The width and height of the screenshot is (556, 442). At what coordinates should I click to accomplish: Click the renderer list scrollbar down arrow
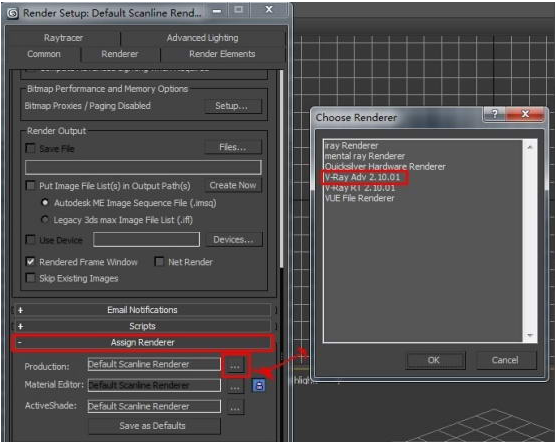(530, 335)
